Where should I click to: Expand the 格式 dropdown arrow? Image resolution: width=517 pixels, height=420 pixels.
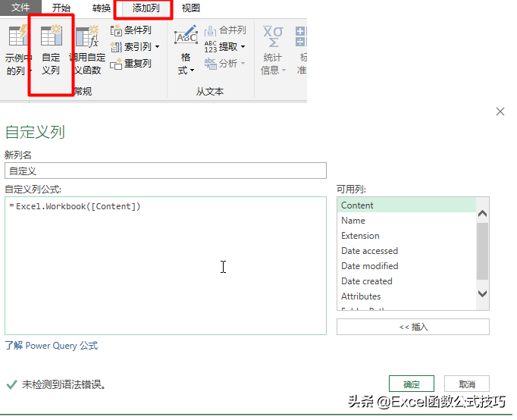tap(193, 71)
